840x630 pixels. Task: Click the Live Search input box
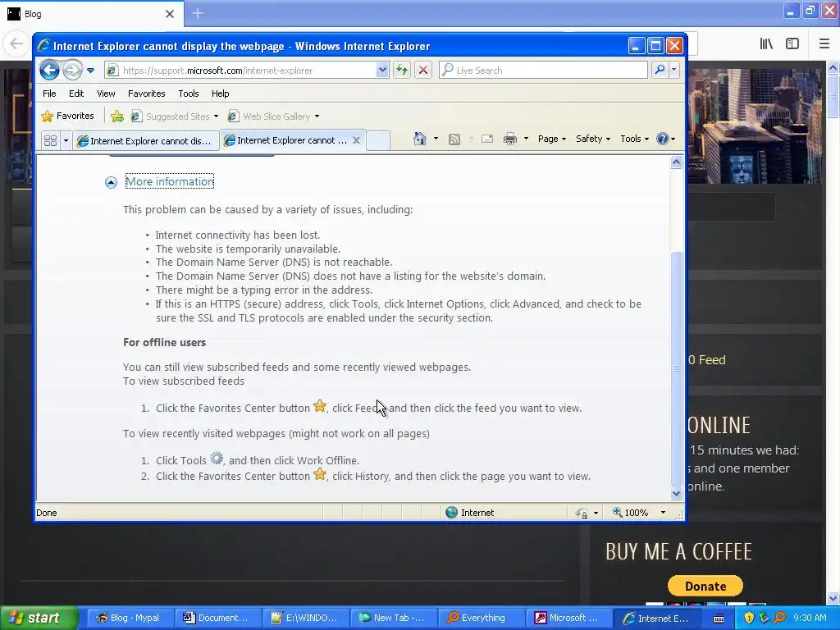[543, 71]
